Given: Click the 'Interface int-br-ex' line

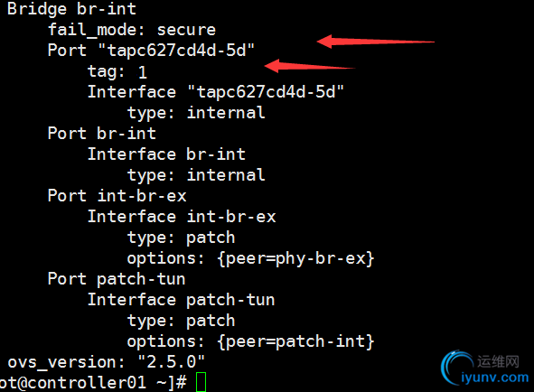Looking at the screenshot, I should (182, 217).
